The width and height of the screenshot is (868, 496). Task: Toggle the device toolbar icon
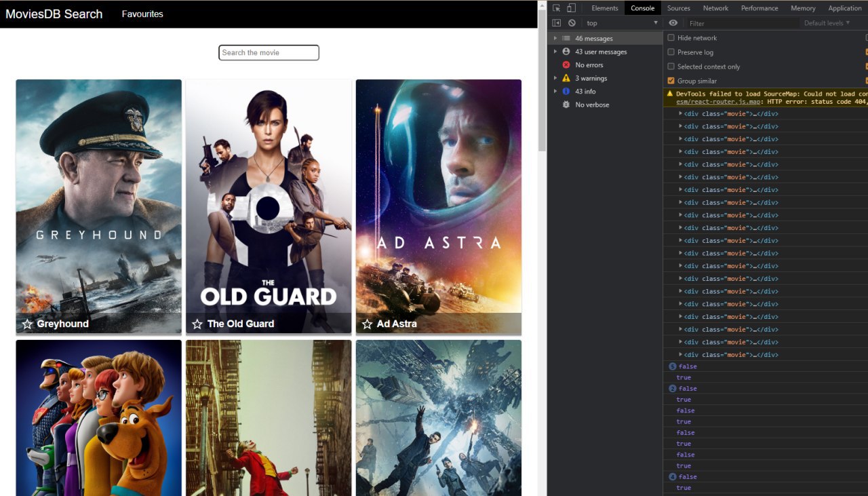click(x=572, y=8)
